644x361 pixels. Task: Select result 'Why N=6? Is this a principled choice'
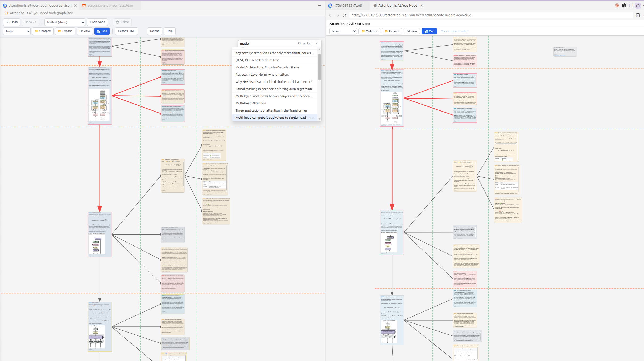point(275,82)
